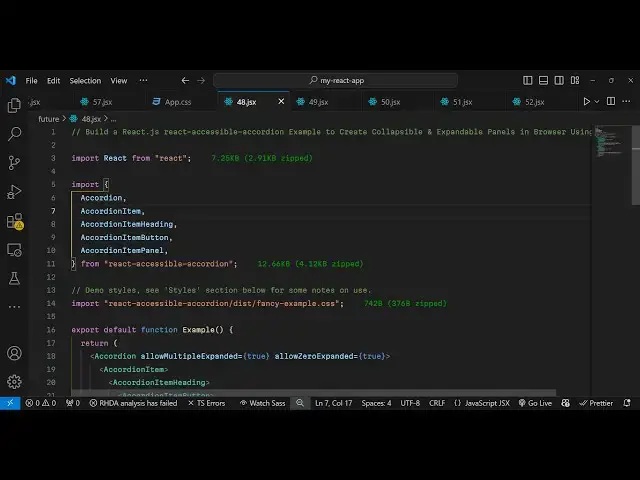The width and height of the screenshot is (640, 480).
Task: Open the errors and warnings count
Action: click(41, 403)
